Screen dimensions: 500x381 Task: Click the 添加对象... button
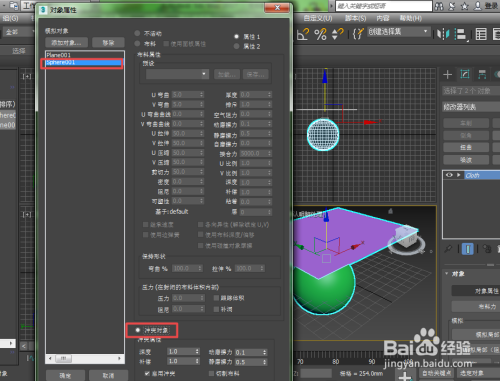[x=66, y=43]
